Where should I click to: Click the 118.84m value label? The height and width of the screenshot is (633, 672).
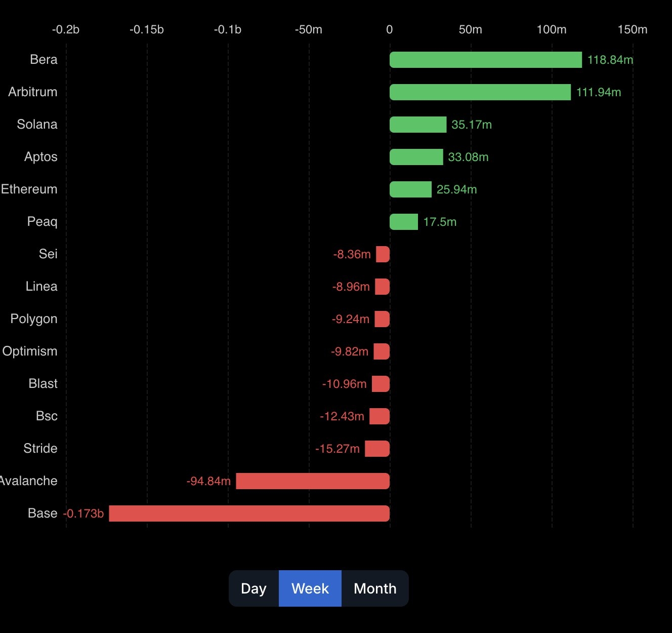[610, 60]
